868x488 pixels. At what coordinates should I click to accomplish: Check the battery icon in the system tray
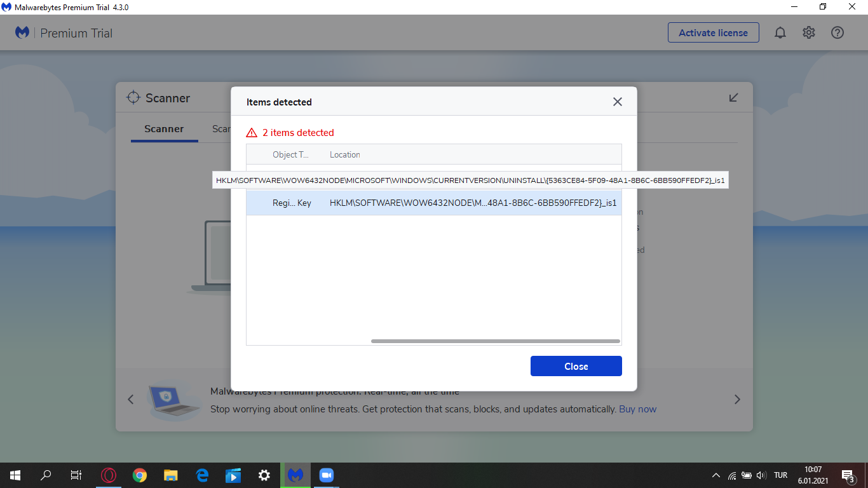(747, 475)
